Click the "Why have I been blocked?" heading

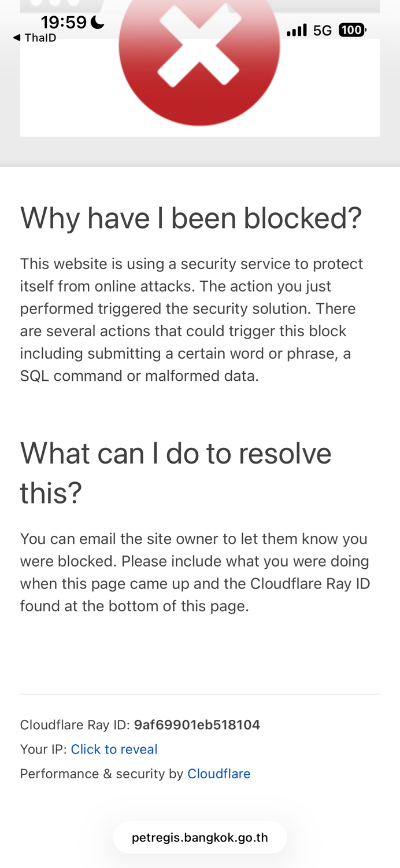[191, 218]
